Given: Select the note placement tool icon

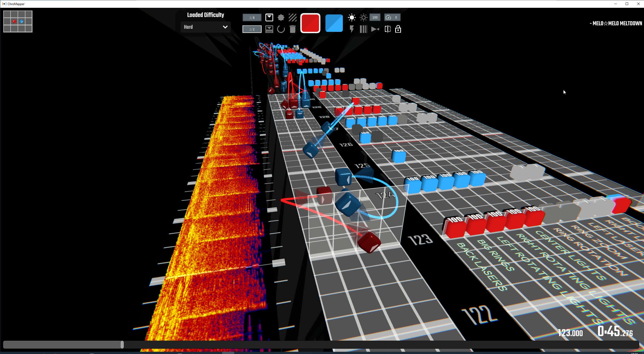Looking at the screenshot, I should coord(269,17).
